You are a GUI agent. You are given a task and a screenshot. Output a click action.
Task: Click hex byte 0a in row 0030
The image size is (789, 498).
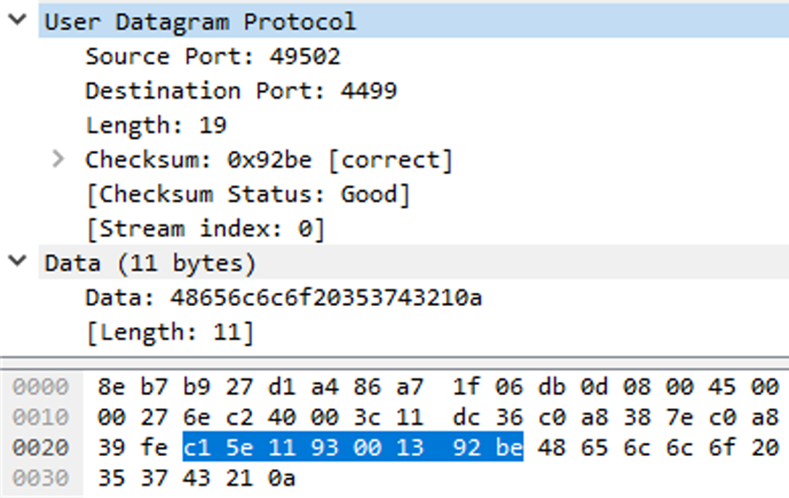(281, 478)
